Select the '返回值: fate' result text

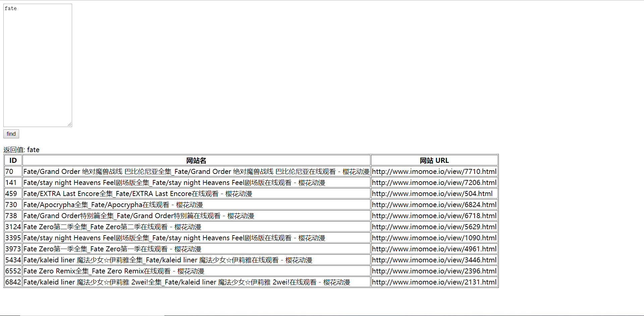21,149
